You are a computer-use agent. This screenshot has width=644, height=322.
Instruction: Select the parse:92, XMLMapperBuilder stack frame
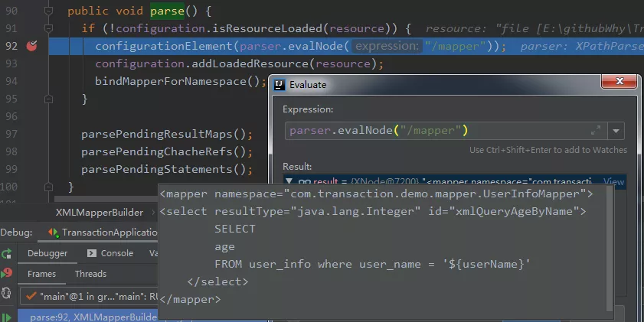click(x=88, y=317)
